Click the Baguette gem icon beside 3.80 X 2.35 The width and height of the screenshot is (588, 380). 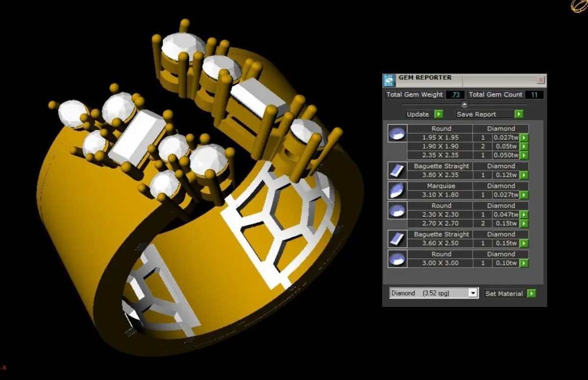397,171
